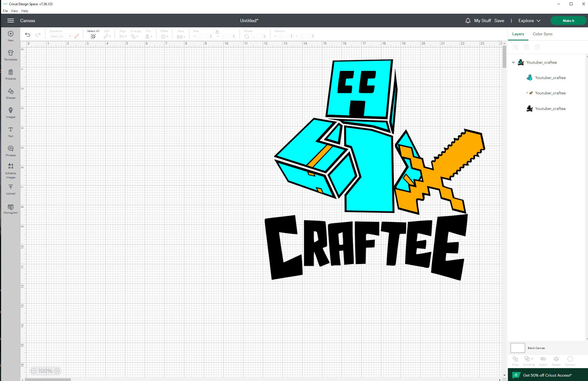Collapse the Youtuber_craftee group in Layers
The height and width of the screenshot is (381, 588).
point(513,62)
